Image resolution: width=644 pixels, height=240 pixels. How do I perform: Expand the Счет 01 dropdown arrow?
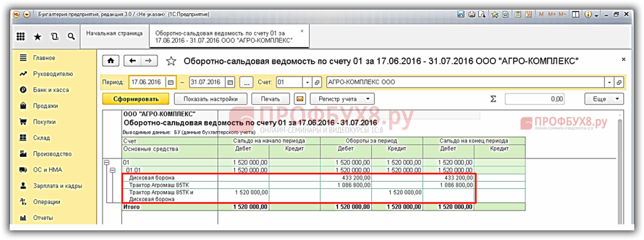[307, 82]
